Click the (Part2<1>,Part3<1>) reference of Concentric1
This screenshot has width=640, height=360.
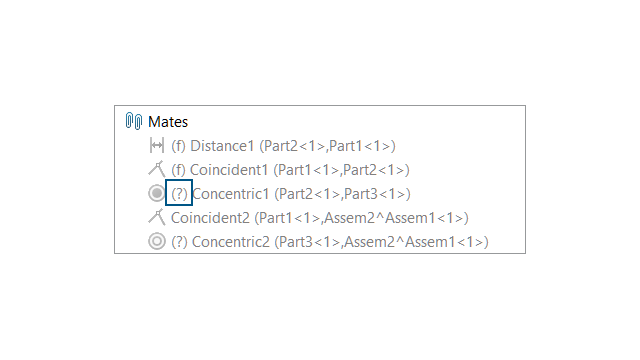(x=342, y=194)
